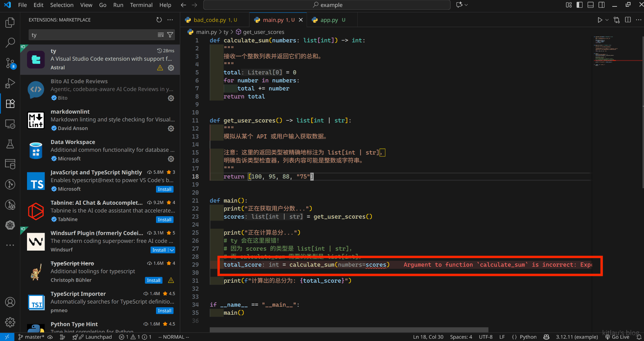Open the Terminal menu

(x=141, y=5)
